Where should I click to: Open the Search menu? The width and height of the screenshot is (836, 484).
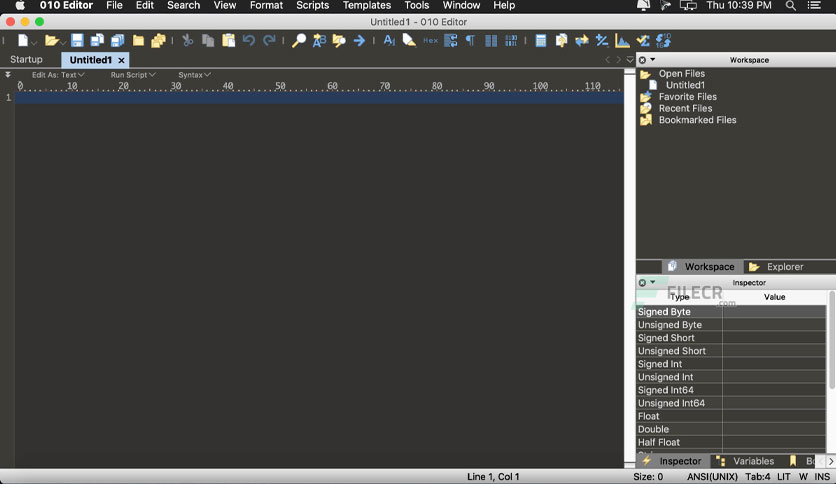pos(183,6)
